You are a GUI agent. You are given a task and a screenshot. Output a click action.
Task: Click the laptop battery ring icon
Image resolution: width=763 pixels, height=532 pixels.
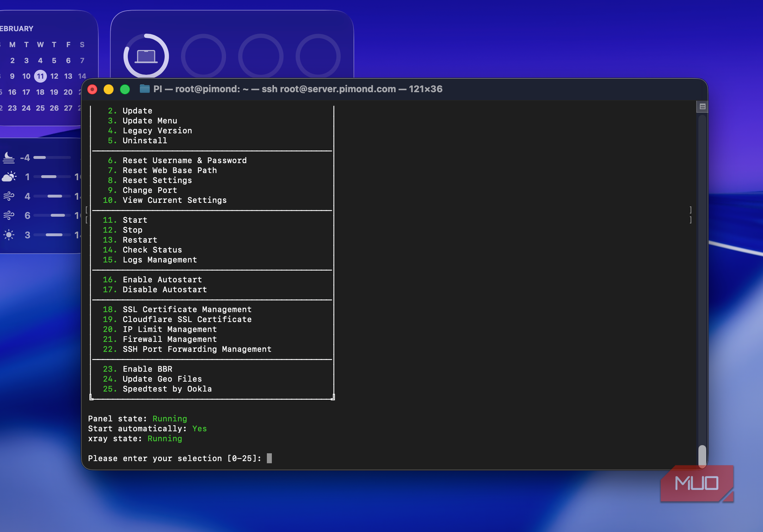pyautogui.click(x=146, y=56)
